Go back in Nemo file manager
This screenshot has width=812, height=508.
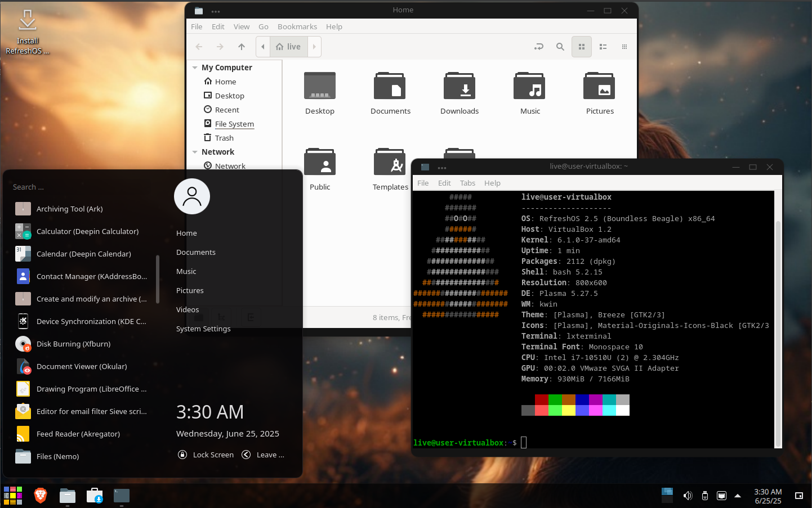click(x=199, y=47)
